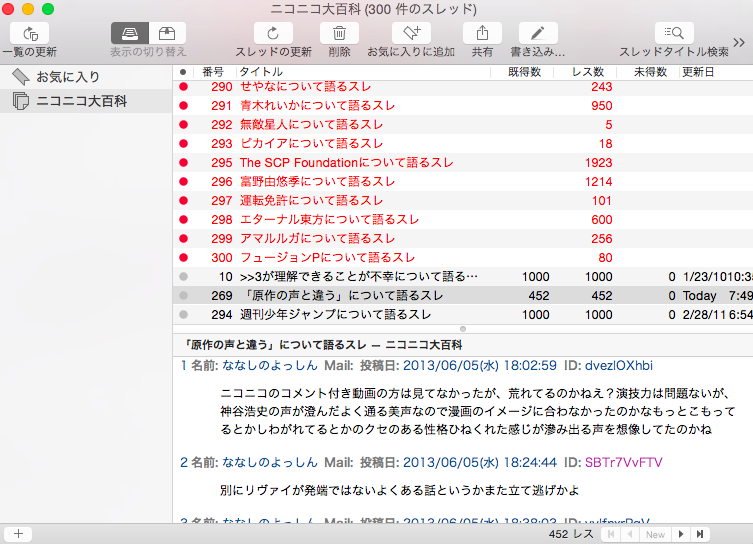
Task: Sort by the 未得数 column header
Action: [x=648, y=72]
